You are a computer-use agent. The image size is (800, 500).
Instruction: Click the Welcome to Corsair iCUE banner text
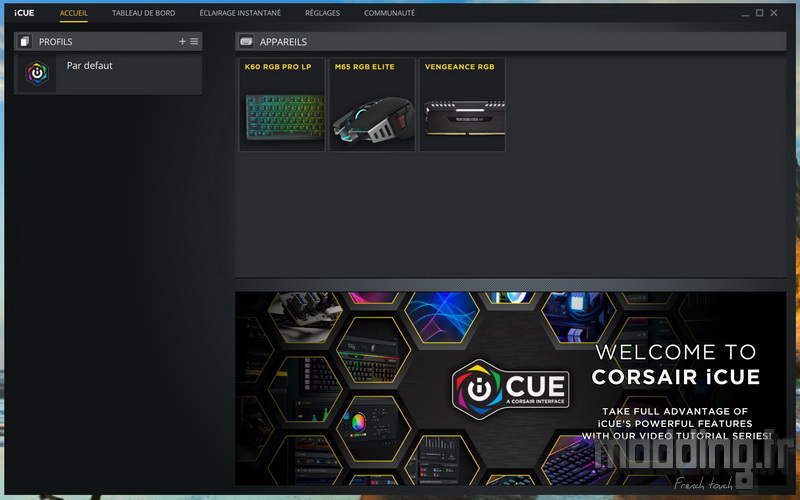[676, 365]
